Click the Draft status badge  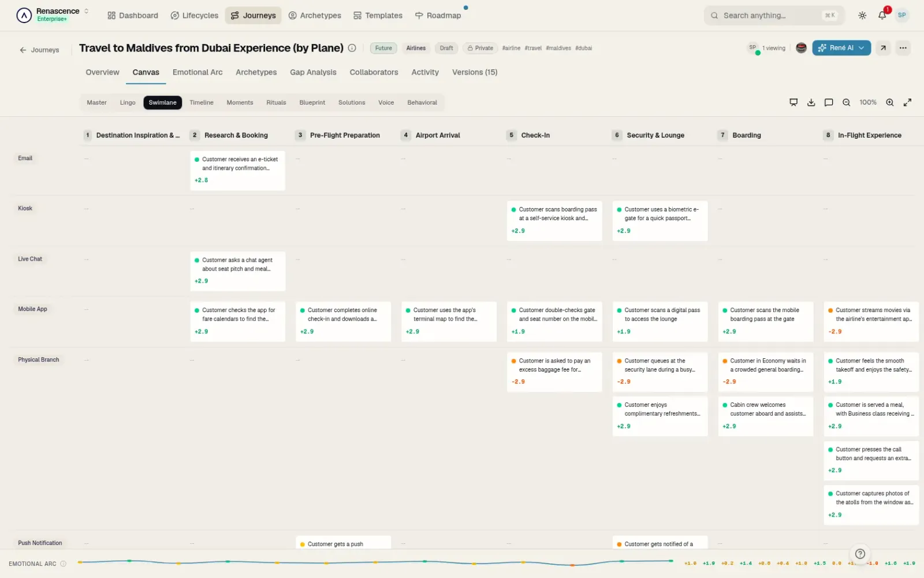pyautogui.click(x=446, y=48)
